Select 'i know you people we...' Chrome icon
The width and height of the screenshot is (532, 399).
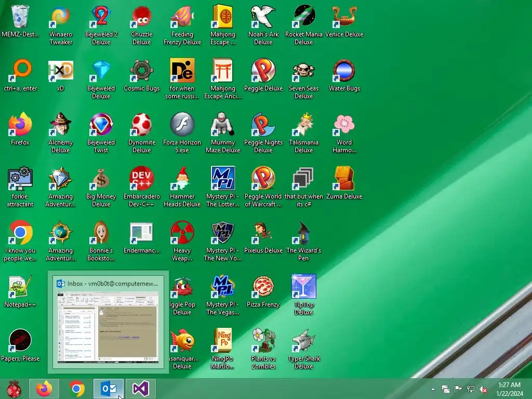pyautogui.click(x=20, y=232)
